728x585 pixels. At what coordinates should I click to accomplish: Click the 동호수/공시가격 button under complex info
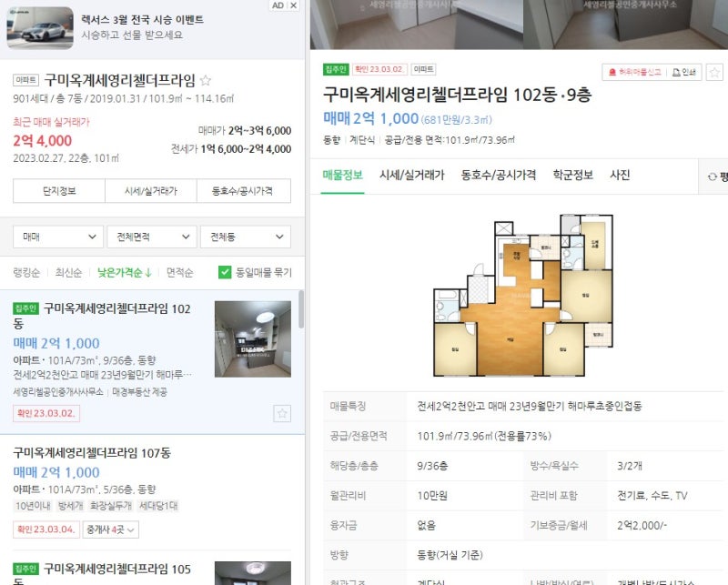coord(243,191)
